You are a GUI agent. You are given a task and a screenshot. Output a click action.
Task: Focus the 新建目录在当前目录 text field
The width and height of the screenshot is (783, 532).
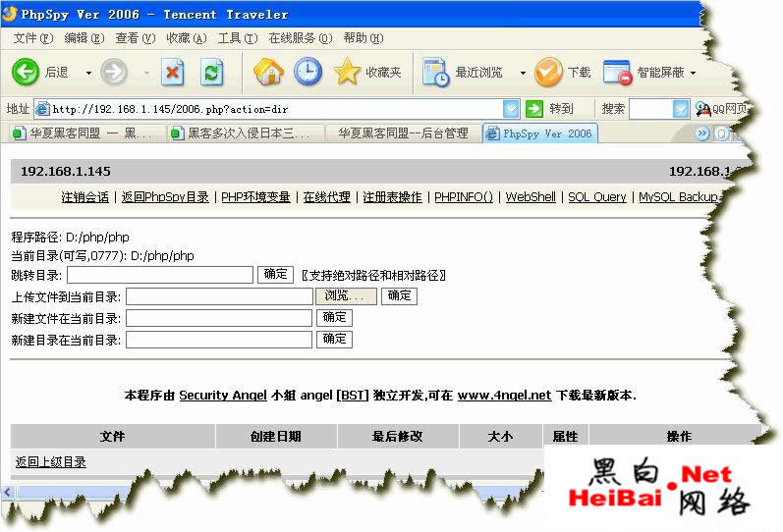pyautogui.click(x=219, y=340)
